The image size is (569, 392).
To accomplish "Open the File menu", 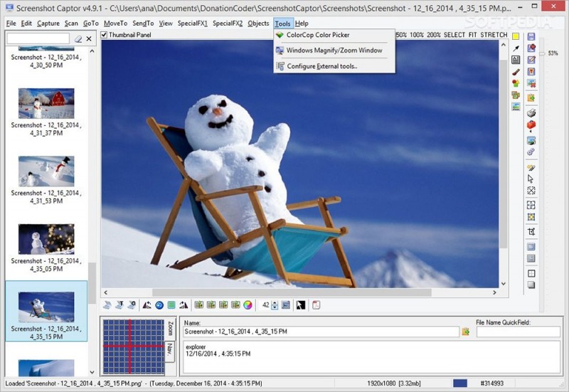I will (x=11, y=23).
